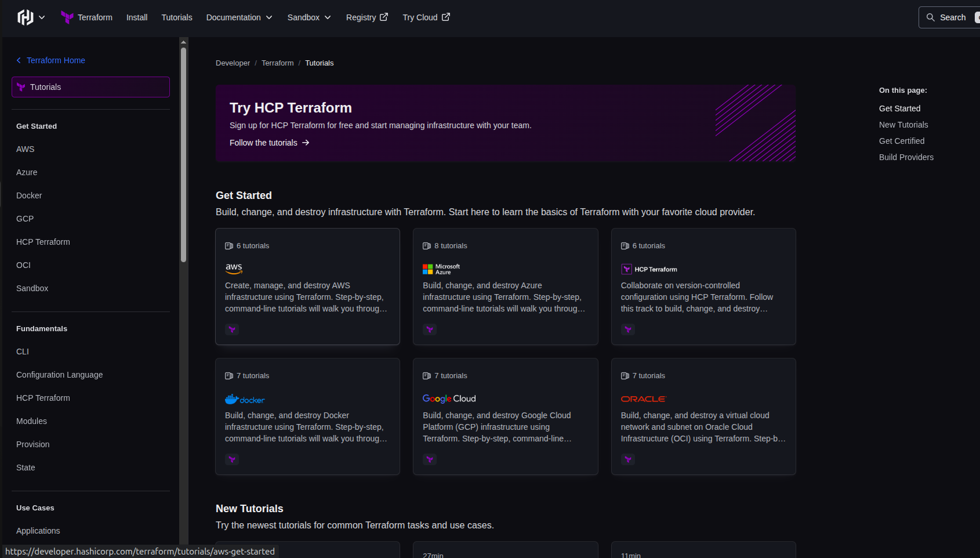The height and width of the screenshot is (558, 980).
Task: Click Terraform in the breadcrumb
Action: coord(277,63)
